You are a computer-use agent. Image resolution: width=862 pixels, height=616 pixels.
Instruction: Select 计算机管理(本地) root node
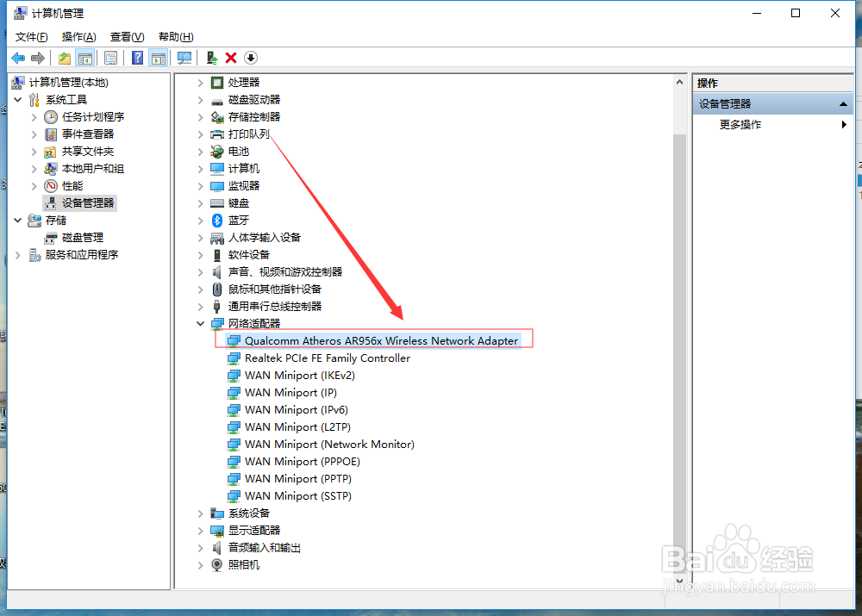[x=69, y=83]
